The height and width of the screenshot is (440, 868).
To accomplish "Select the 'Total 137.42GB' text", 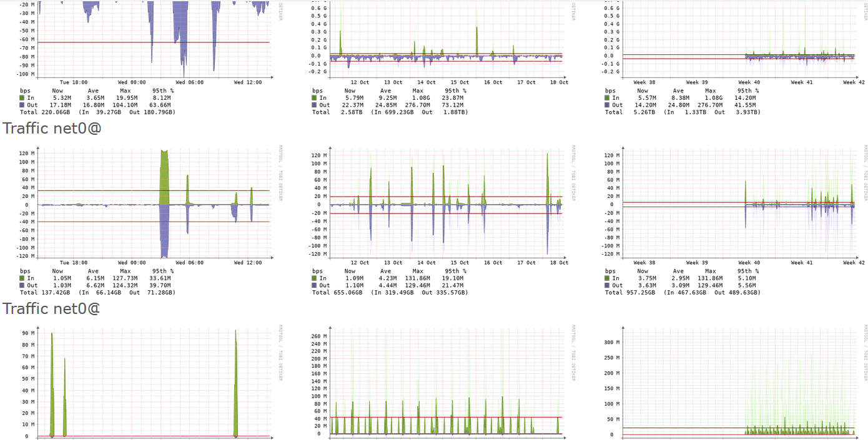I will tap(46, 293).
